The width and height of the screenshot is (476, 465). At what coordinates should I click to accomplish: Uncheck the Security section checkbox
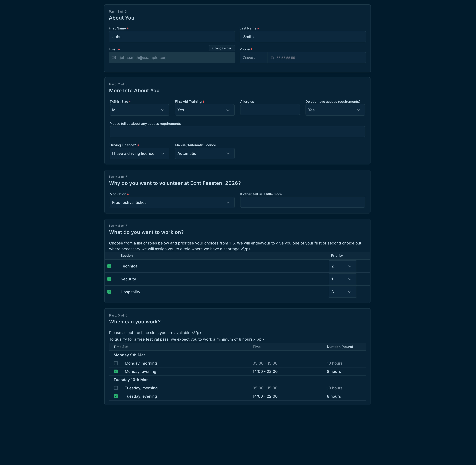click(x=109, y=279)
